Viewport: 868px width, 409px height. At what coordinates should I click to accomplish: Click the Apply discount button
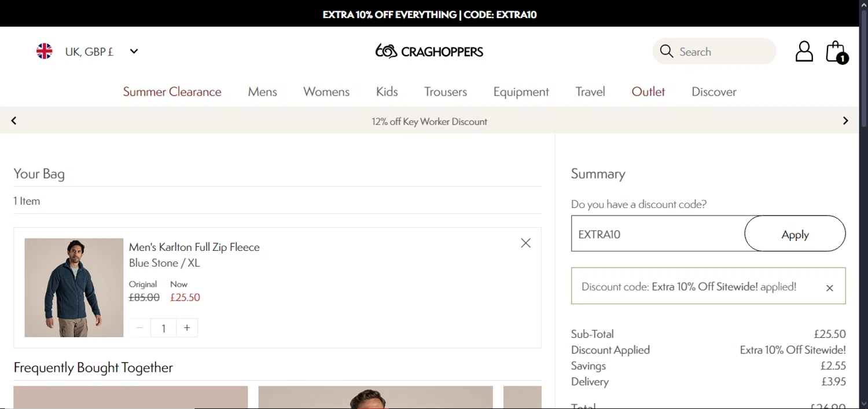[x=795, y=234]
